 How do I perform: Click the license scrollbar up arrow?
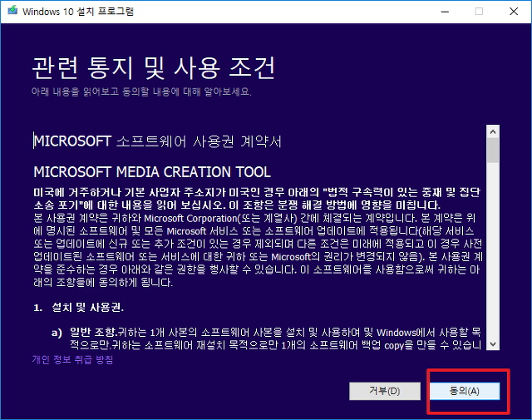tap(493, 131)
